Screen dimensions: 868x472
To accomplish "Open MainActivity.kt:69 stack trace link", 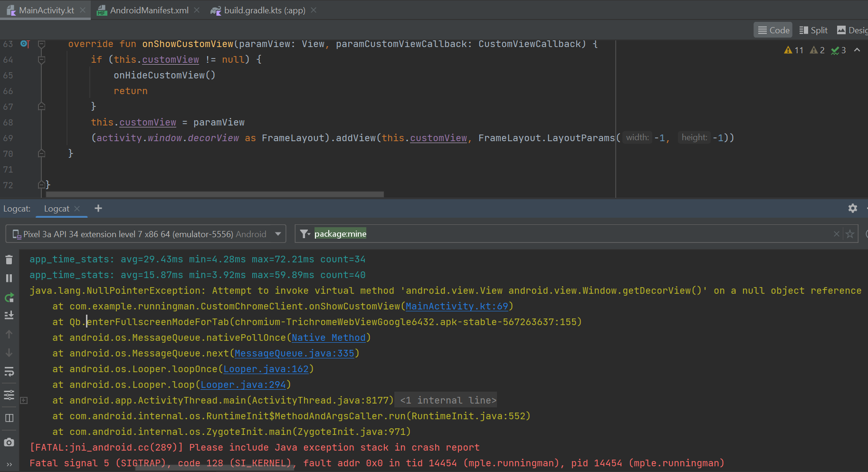I will [457, 306].
